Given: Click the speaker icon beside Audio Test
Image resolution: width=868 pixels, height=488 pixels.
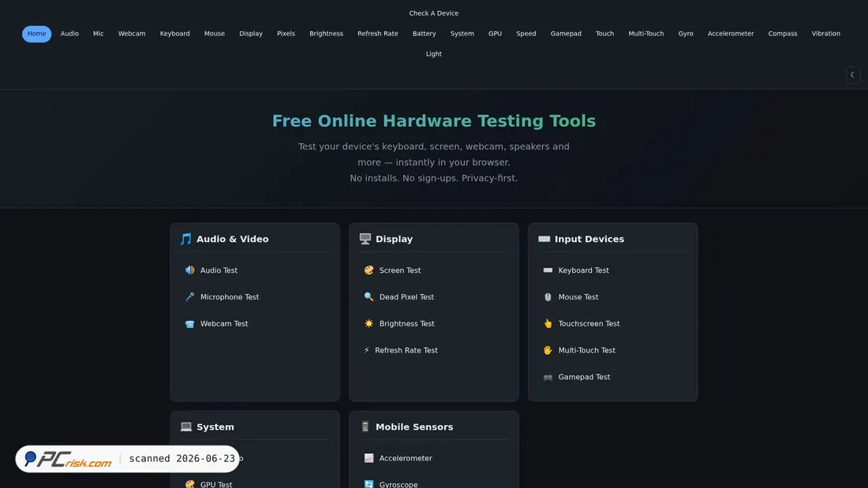Looking at the screenshot, I should (x=190, y=270).
